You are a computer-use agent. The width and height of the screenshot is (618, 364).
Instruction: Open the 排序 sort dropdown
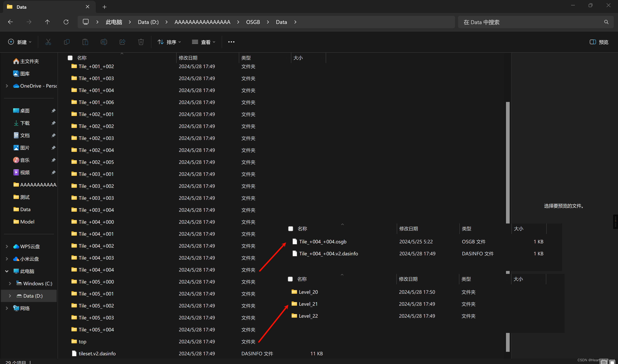(169, 42)
